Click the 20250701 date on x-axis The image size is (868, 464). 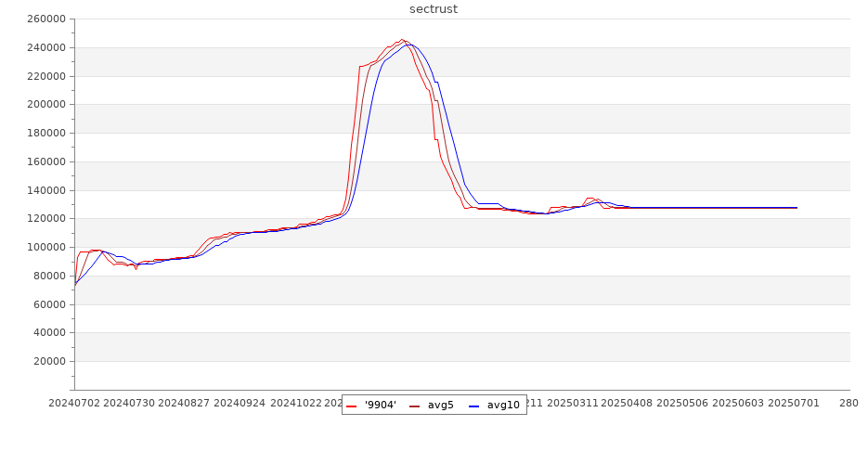(x=794, y=403)
